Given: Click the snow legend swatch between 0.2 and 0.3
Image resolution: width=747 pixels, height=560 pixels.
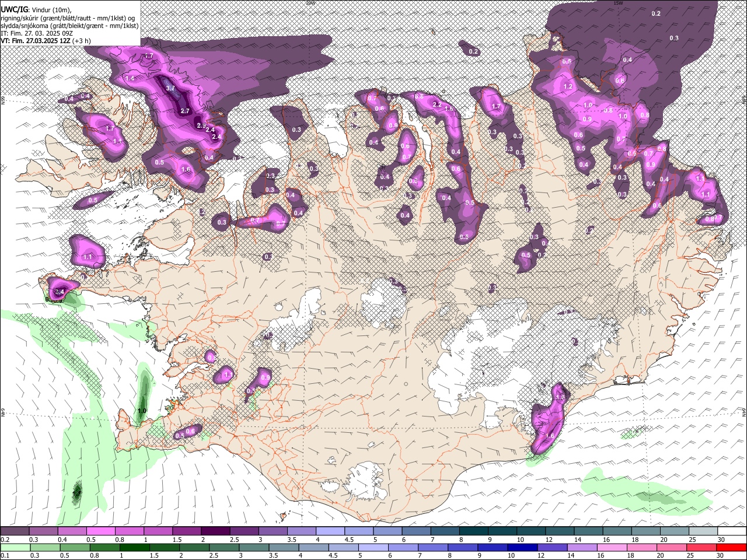Looking at the screenshot, I should 15,531.
